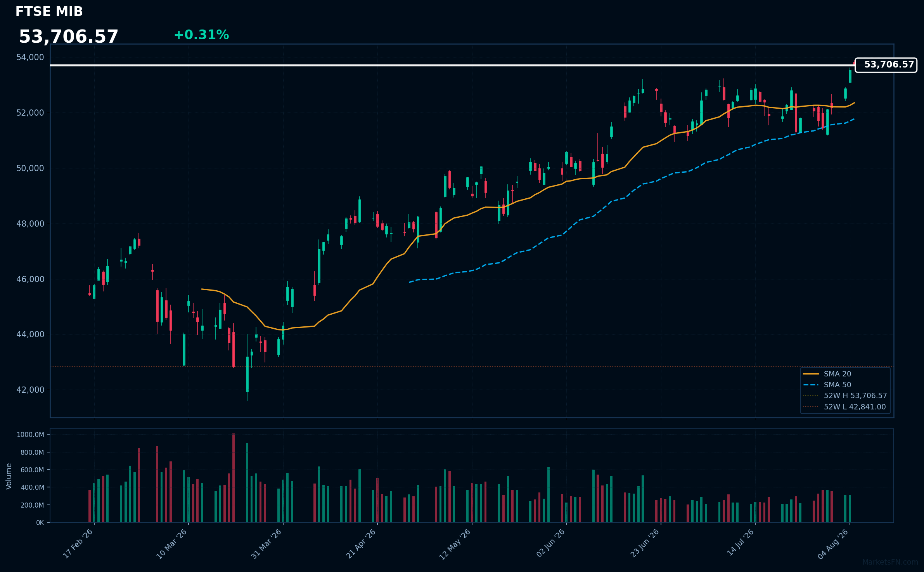Screen dimensions: 924x572
Task: Click the tallest red volume bar near 1000M
Action: pyautogui.click(x=234, y=478)
